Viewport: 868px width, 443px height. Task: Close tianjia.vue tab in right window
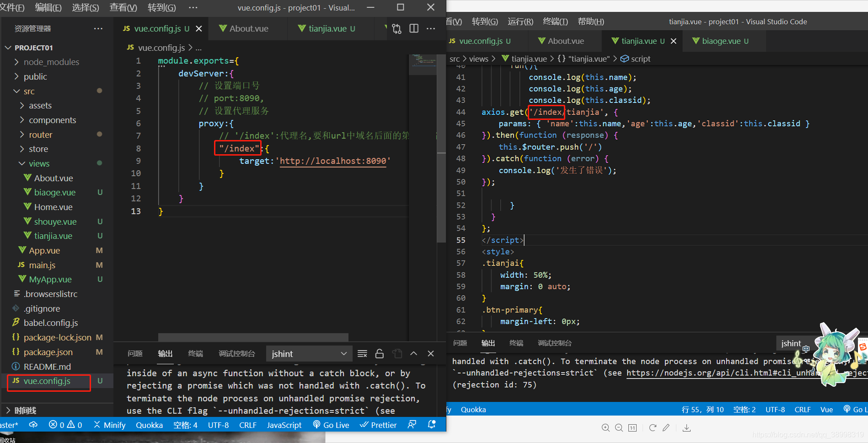(x=674, y=41)
